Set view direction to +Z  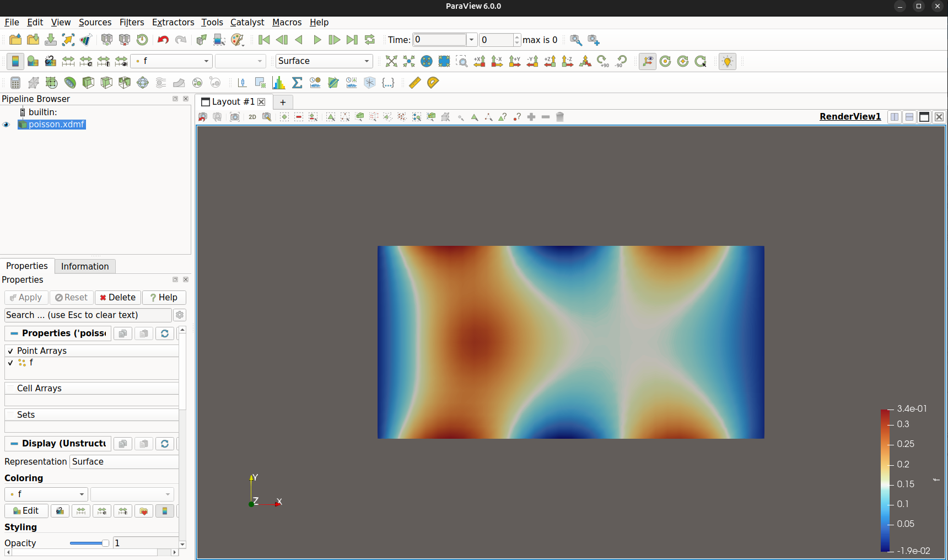pos(550,61)
